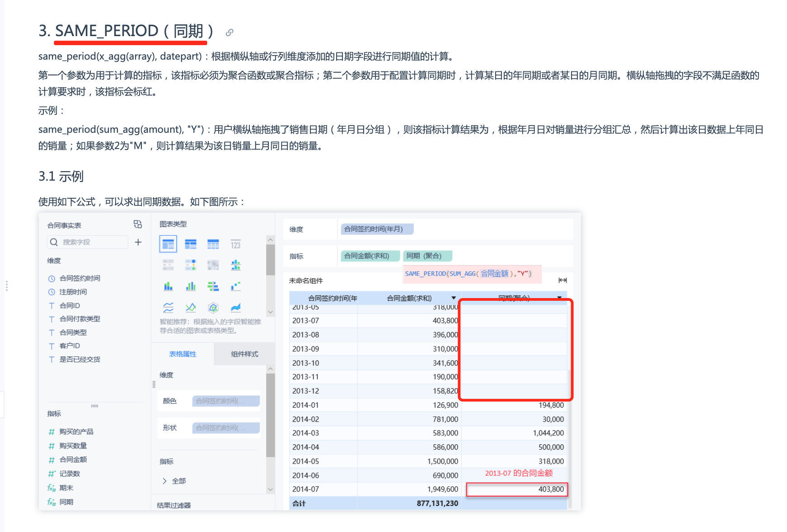
Task: Click the fx icon beside 期末 measure
Action: 52,488
